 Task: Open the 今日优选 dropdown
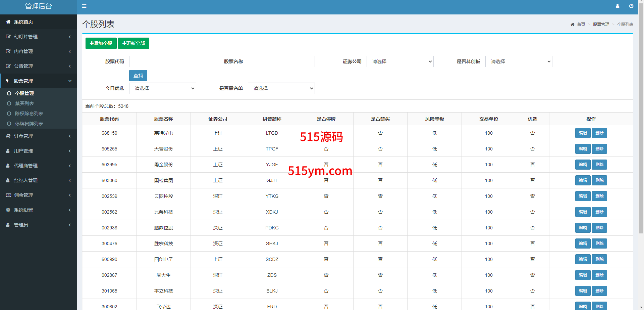[162, 88]
